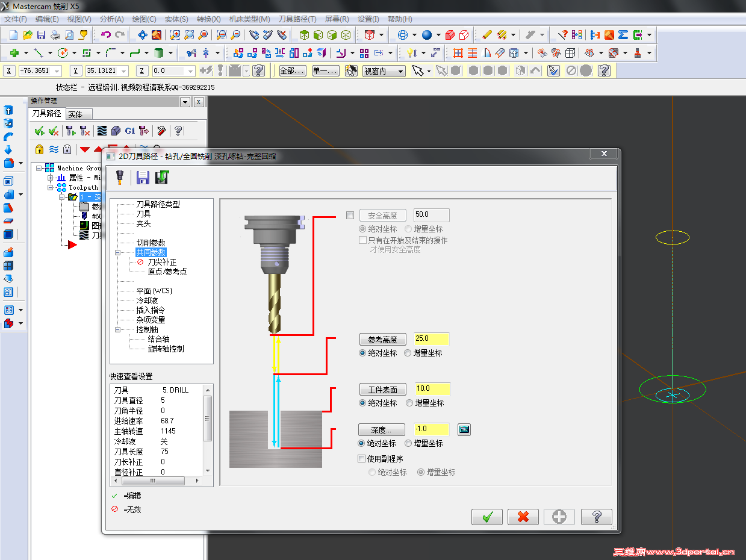Click the 深度 button
746x560 pixels.
[382, 430]
